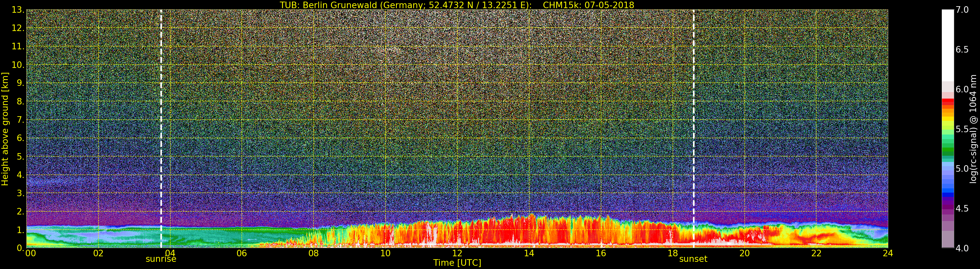Click the sunrise label under the time axis
This screenshot has width=980, height=269.
tap(161, 259)
